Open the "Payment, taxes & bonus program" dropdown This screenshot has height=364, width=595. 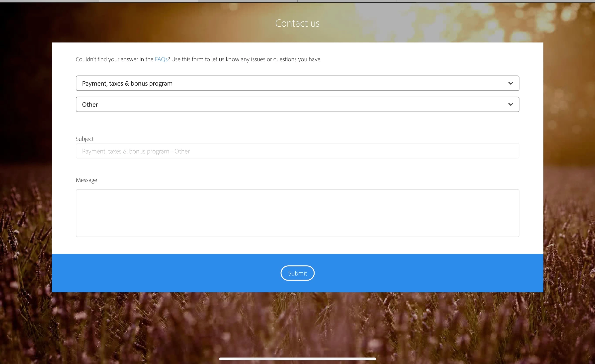[x=274, y=83]
